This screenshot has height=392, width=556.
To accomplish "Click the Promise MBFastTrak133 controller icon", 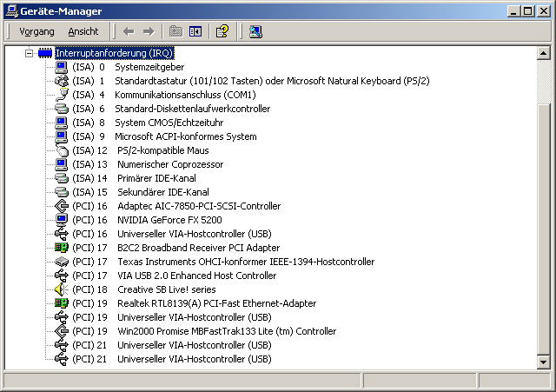I will click(x=62, y=331).
